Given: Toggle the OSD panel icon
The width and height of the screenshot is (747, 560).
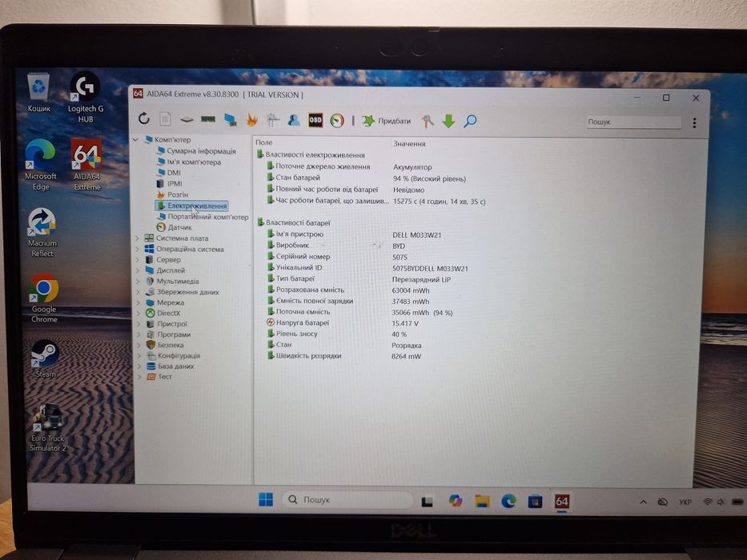Looking at the screenshot, I should coord(315,120).
